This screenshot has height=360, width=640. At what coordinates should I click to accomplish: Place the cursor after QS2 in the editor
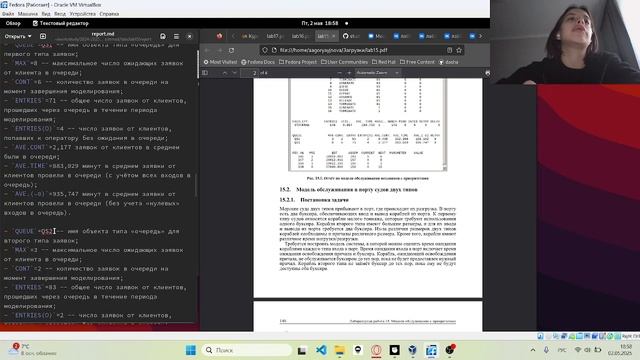(x=53, y=231)
